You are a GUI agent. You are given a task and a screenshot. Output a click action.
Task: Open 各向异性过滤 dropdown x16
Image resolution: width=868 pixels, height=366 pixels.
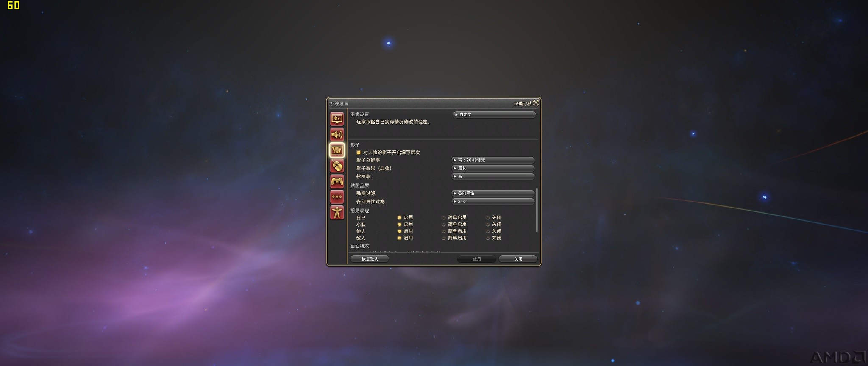pos(493,202)
